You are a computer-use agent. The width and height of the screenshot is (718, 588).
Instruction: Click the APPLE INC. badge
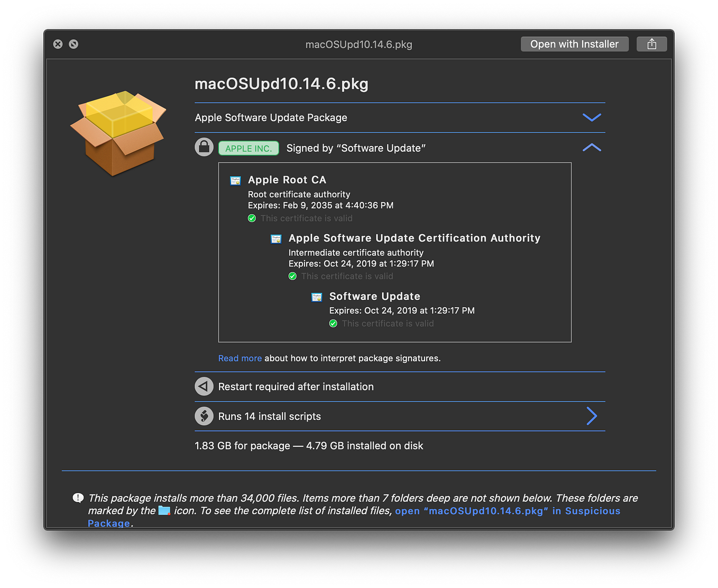(x=248, y=148)
